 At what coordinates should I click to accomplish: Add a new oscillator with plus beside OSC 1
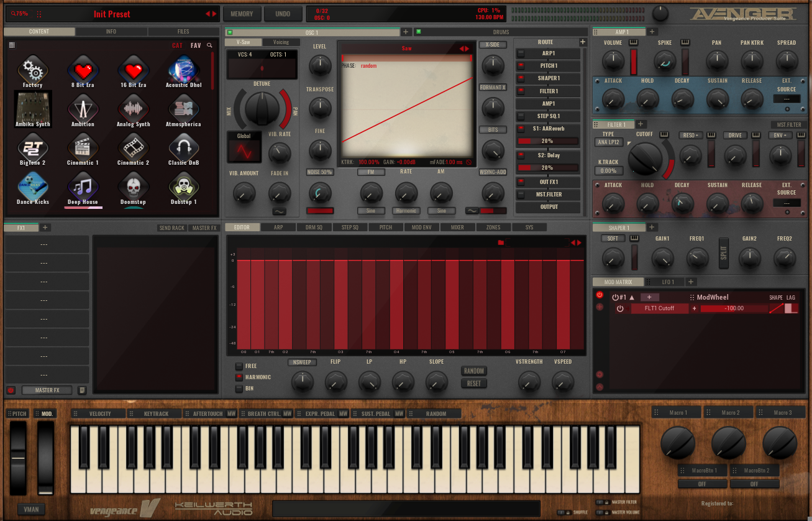click(x=406, y=32)
